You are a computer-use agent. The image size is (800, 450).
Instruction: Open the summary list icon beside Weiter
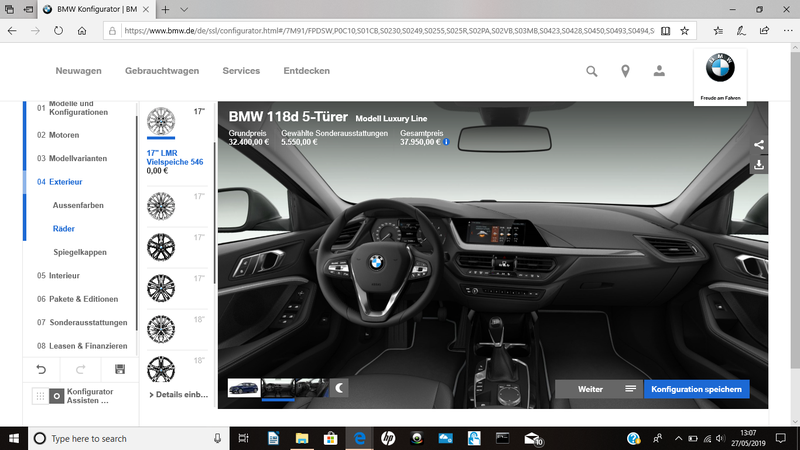click(631, 389)
